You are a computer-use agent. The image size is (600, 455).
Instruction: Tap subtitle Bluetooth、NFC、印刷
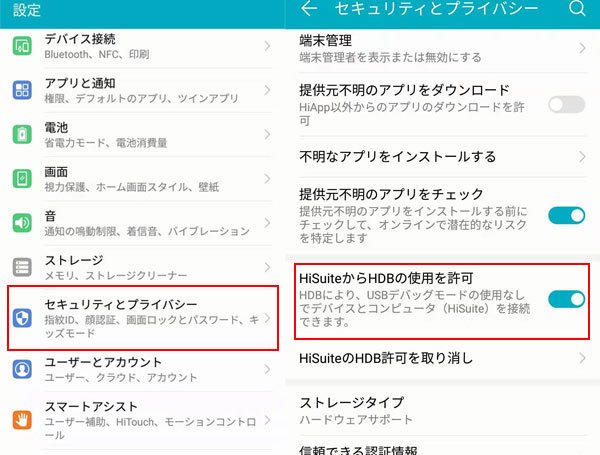click(x=96, y=54)
